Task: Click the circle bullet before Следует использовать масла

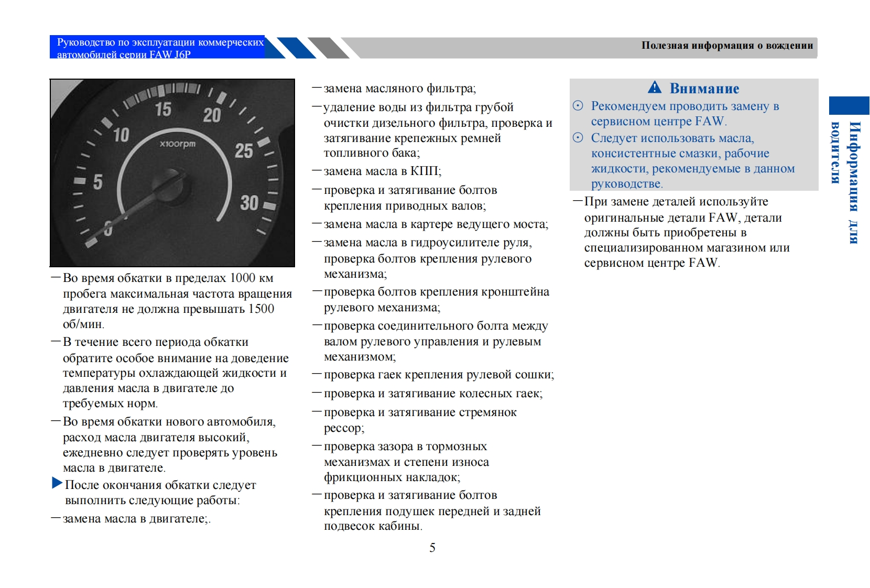Action: click(578, 138)
